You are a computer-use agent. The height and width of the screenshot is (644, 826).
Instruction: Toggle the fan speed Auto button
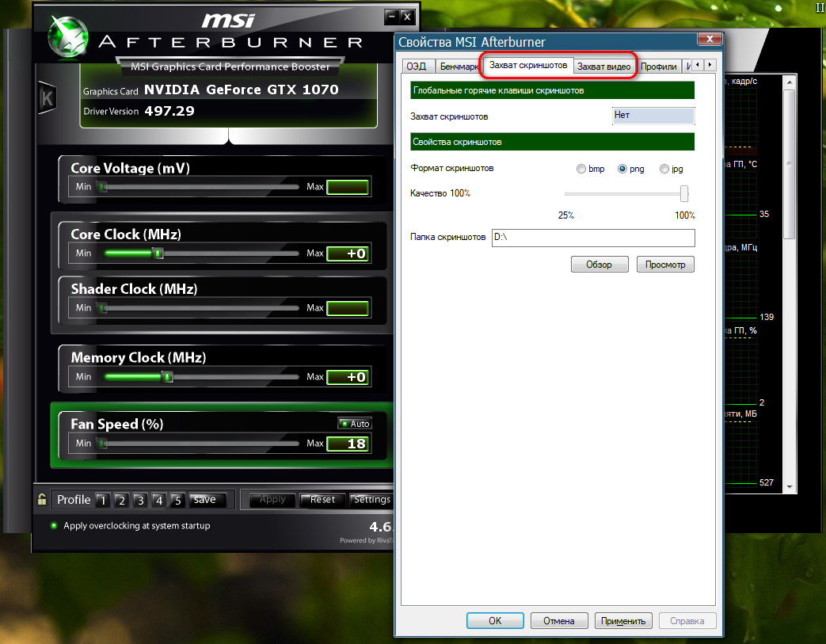click(355, 424)
